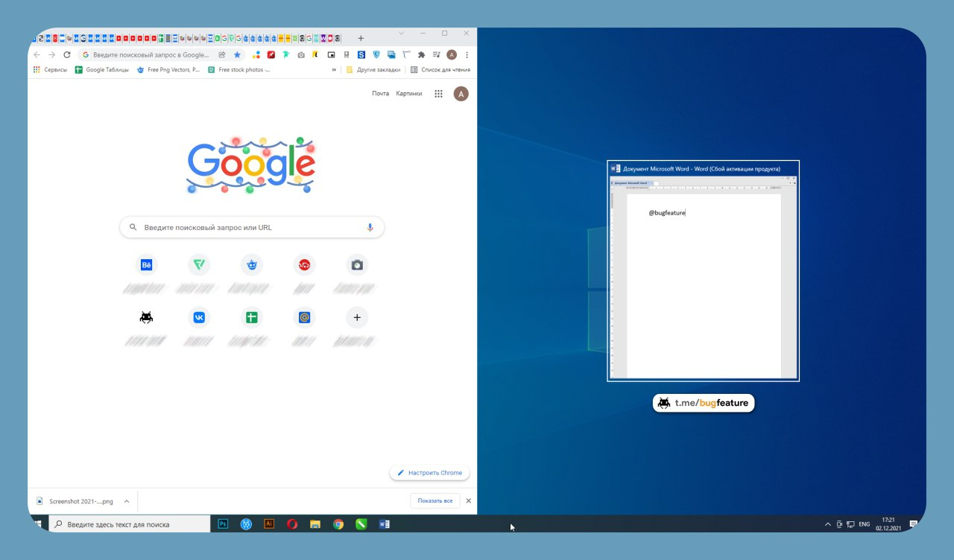Open Opera from the taskbar

click(292, 524)
